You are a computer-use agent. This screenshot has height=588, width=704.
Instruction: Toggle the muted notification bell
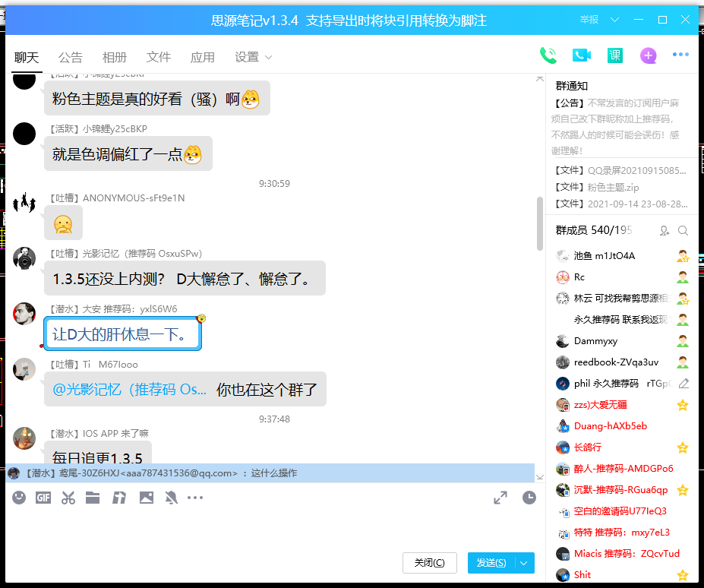(x=171, y=498)
